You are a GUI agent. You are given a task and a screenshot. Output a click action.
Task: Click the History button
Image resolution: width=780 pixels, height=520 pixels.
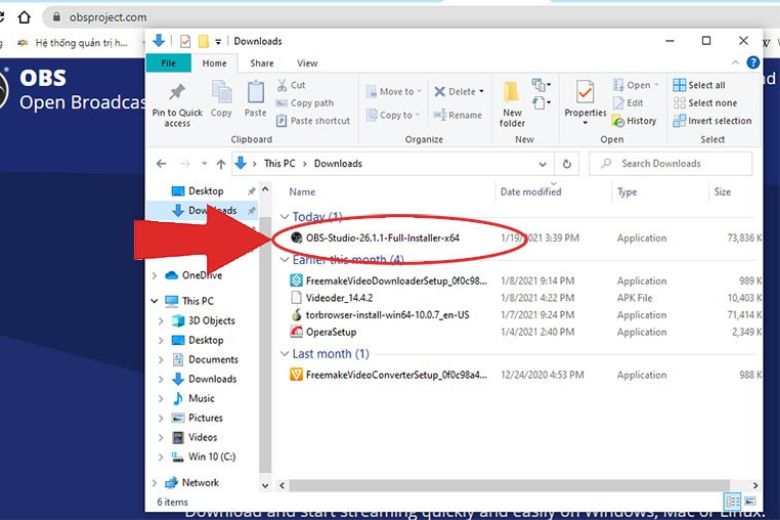pyautogui.click(x=634, y=121)
